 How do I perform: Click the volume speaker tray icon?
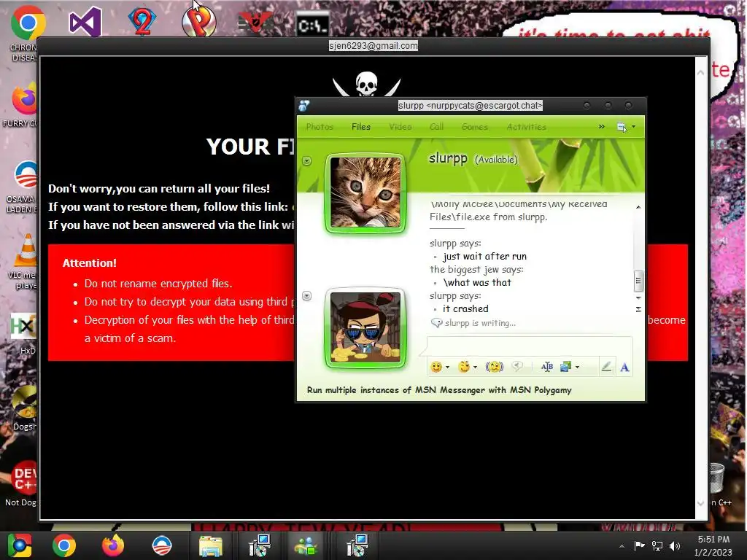675,545
